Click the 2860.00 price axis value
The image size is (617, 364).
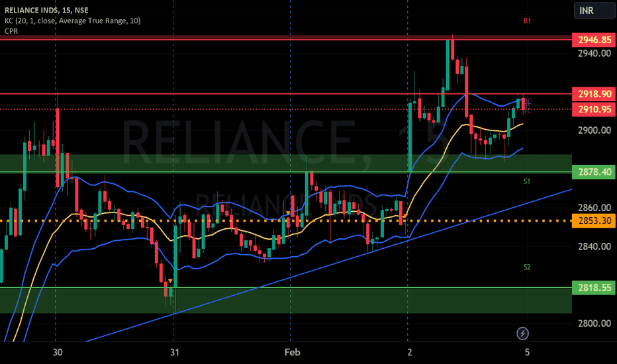tap(594, 207)
